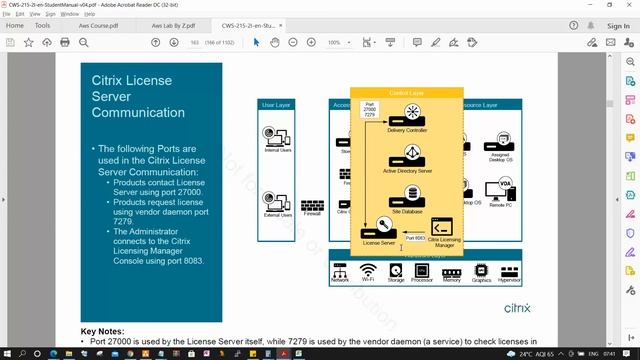
Task: Open the taskbar search icon
Action: pyautogui.click(x=22, y=353)
